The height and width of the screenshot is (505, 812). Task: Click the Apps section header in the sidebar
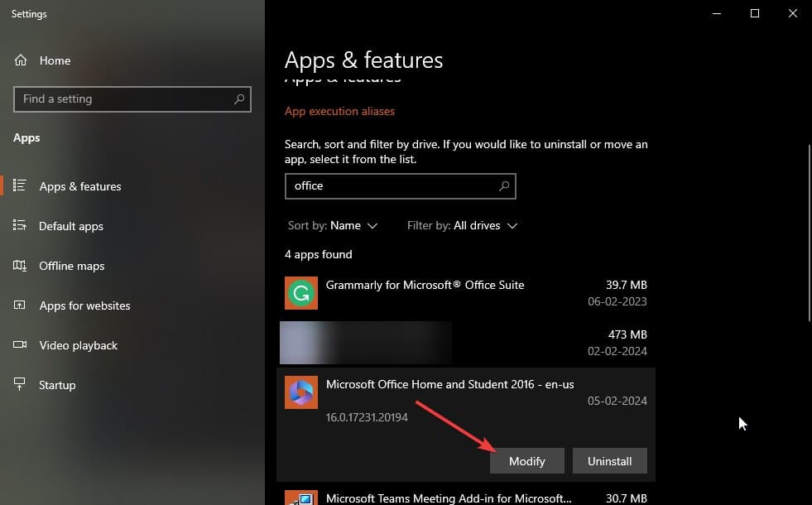(26, 137)
